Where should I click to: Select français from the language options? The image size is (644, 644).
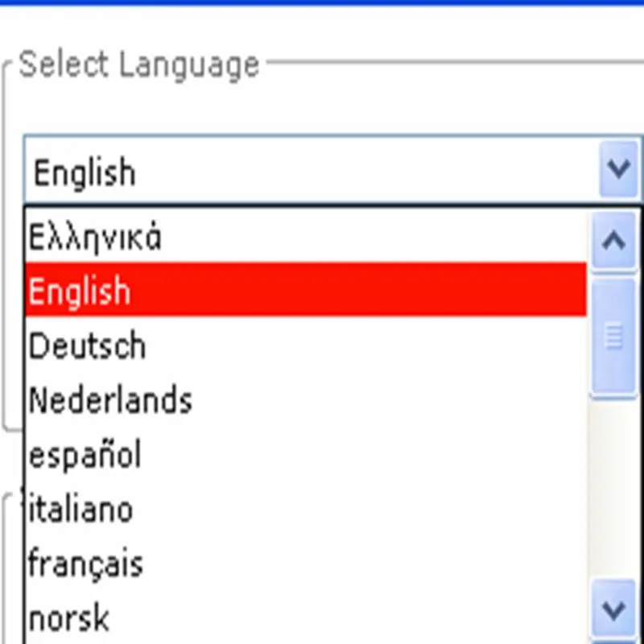click(85, 563)
